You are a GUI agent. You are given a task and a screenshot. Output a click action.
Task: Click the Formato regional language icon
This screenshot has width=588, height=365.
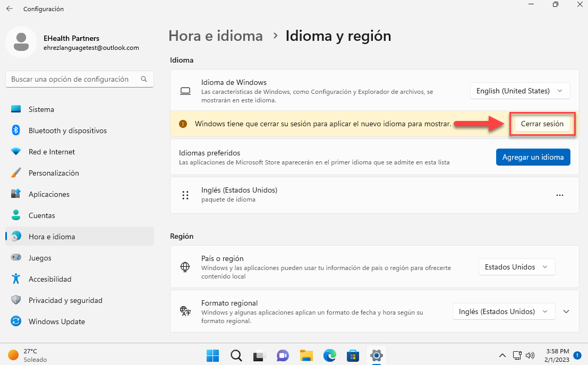point(185,311)
